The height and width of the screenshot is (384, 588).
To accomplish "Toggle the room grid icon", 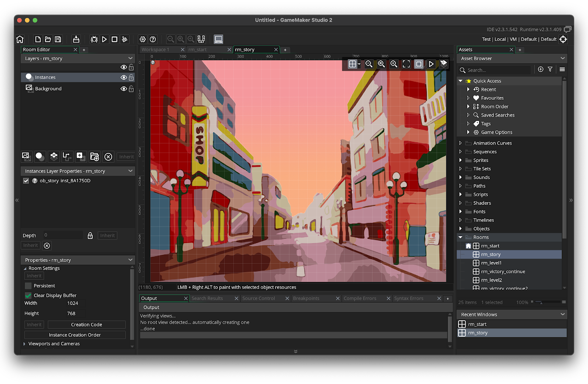I will 352,64.
